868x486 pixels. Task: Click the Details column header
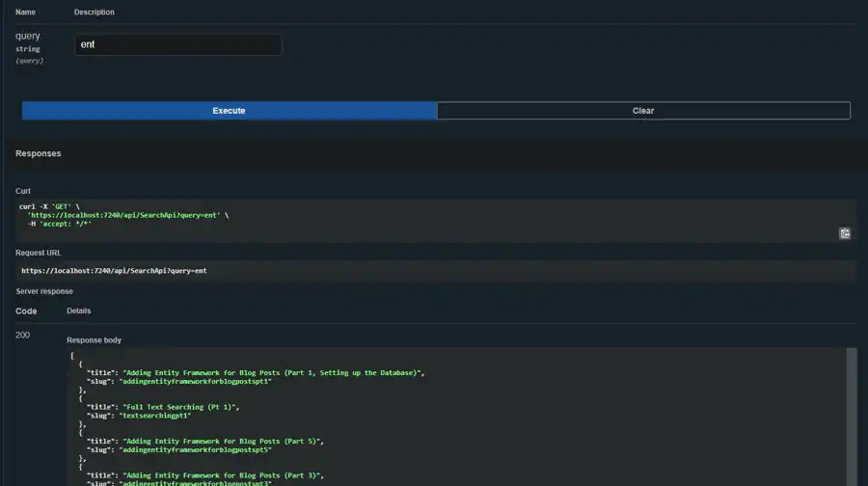(78, 311)
